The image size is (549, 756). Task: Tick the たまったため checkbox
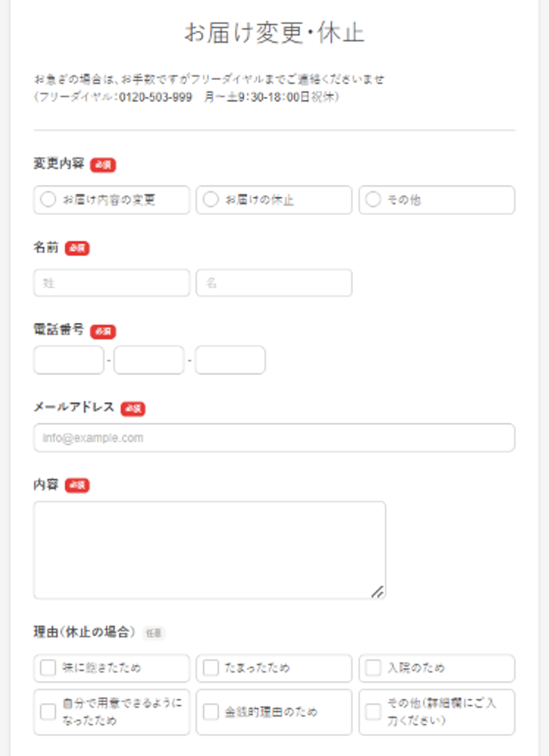point(211,669)
